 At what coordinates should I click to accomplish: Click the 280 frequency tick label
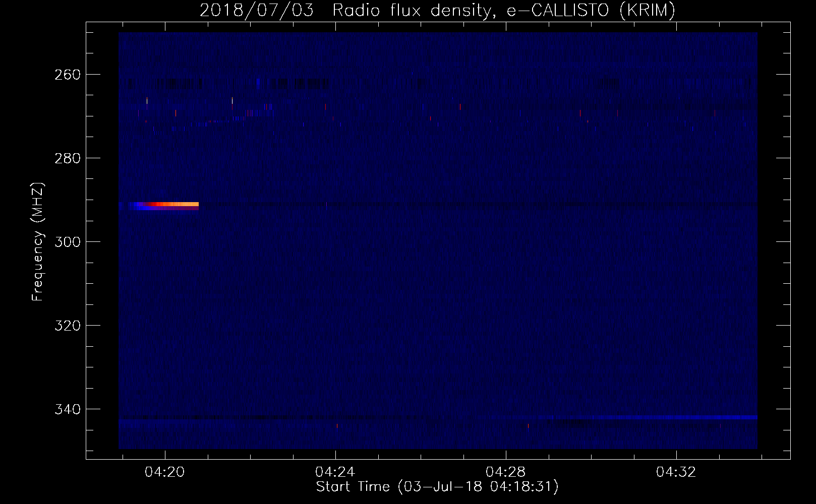[68, 158]
